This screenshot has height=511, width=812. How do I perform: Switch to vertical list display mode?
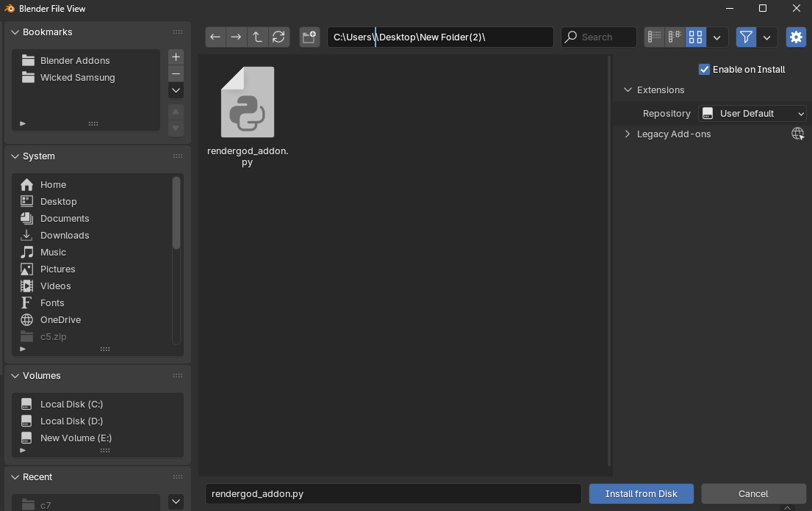tap(654, 37)
